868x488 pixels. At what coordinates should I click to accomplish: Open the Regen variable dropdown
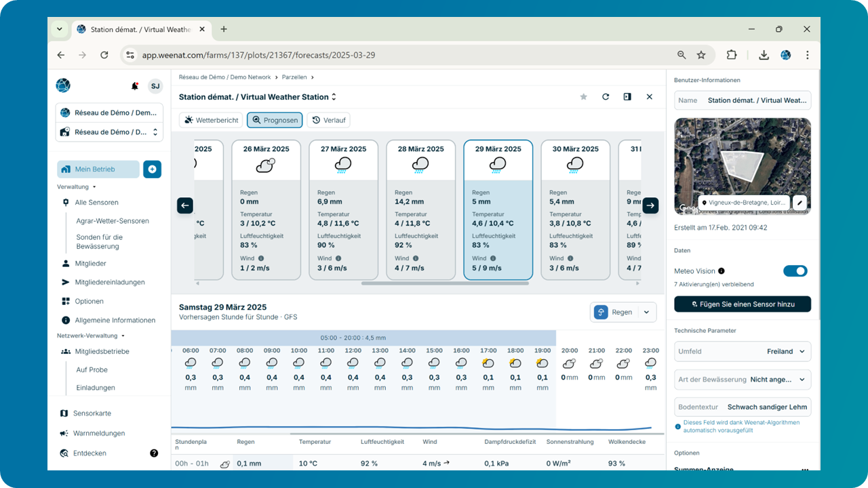(623, 312)
